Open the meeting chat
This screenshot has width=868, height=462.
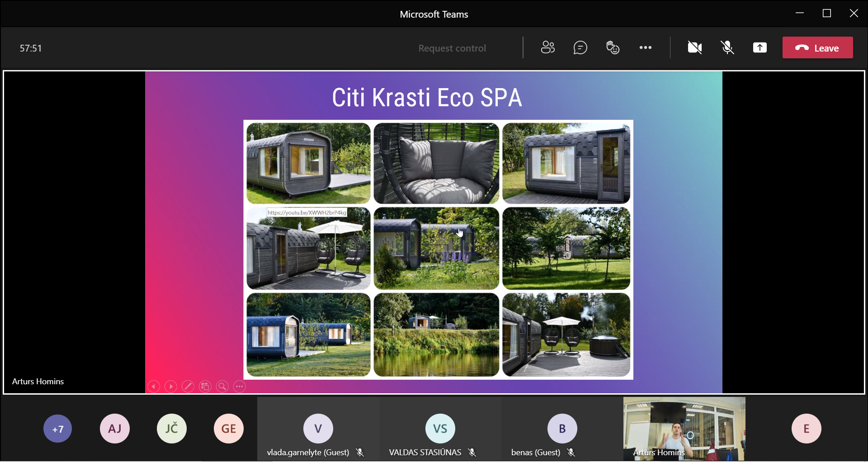click(x=580, y=47)
